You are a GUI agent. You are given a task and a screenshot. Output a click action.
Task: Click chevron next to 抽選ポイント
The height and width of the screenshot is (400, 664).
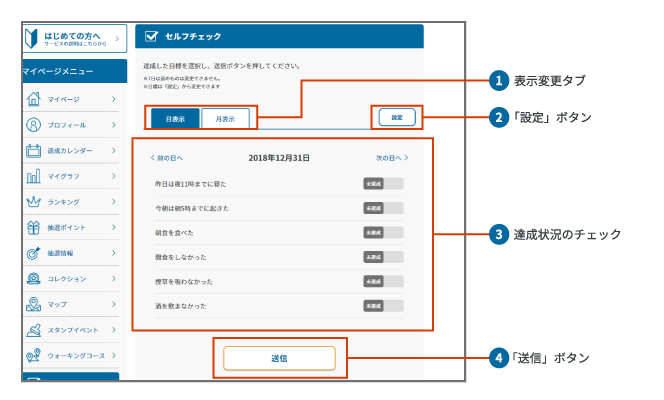(x=113, y=227)
